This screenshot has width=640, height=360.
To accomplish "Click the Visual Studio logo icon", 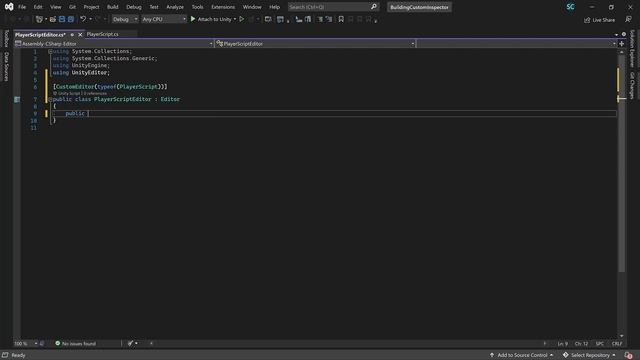I will tap(9, 7).
